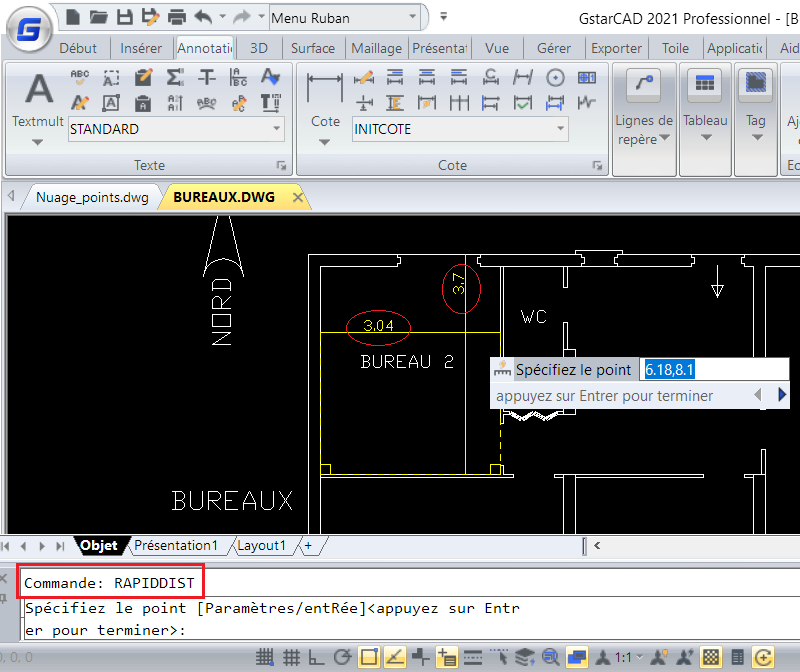This screenshot has width=800, height=672.
Task: Open the Maillage ribbon tab
Action: point(377,48)
